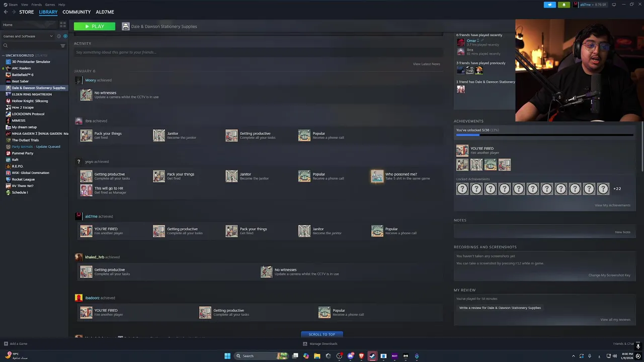This screenshot has height=362, width=644.
Task: Click the SCROLL TO TOP button
Action: (x=321, y=334)
